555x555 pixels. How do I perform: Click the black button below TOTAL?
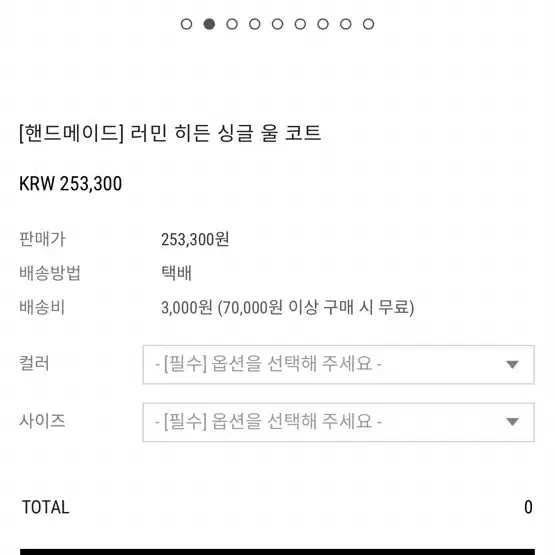point(278,552)
